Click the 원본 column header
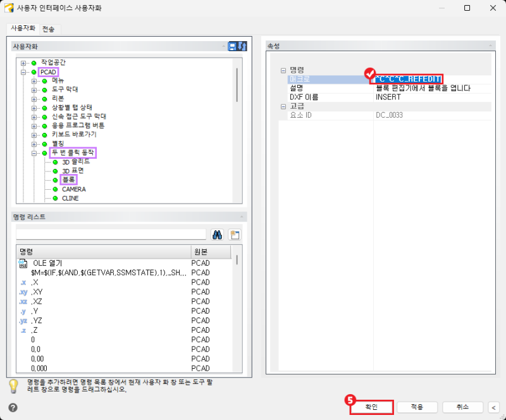Image resolution: width=506 pixels, height=420 pixels. (x=211, y=252)
